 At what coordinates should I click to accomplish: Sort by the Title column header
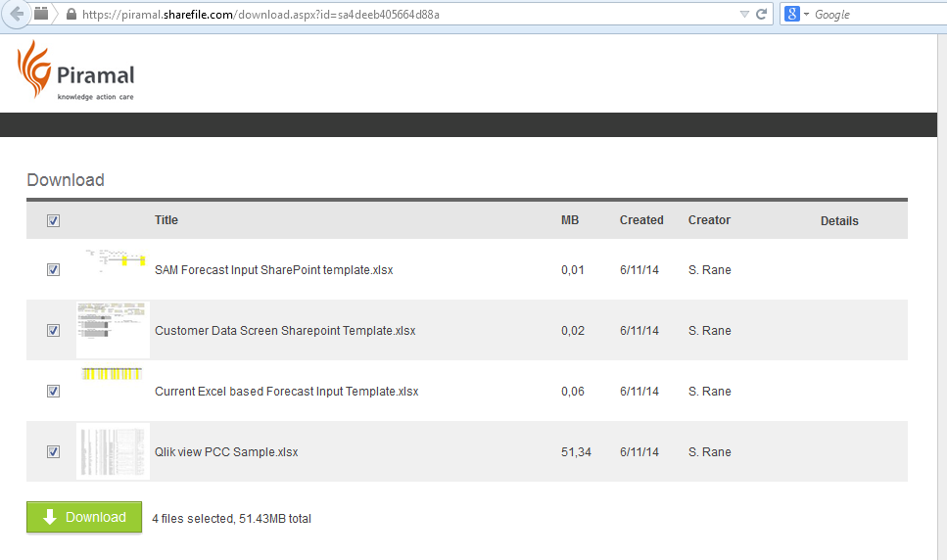click(166, 220)
